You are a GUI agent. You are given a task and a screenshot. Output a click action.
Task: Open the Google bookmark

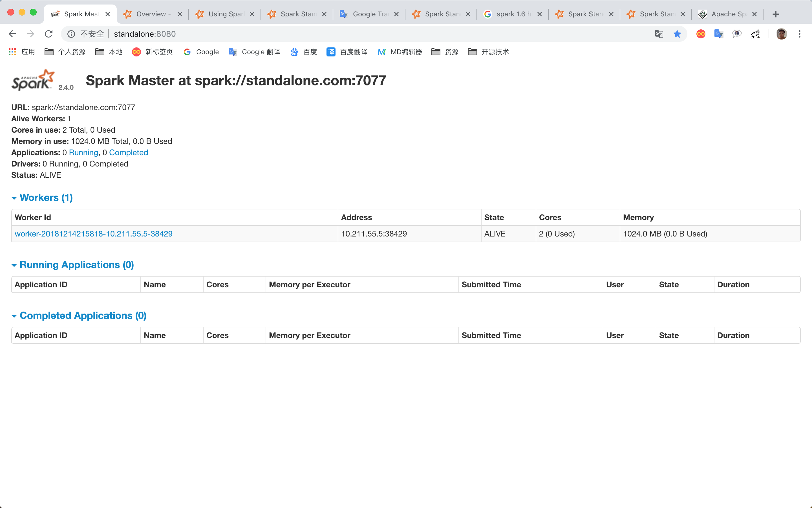coord(201,52)
